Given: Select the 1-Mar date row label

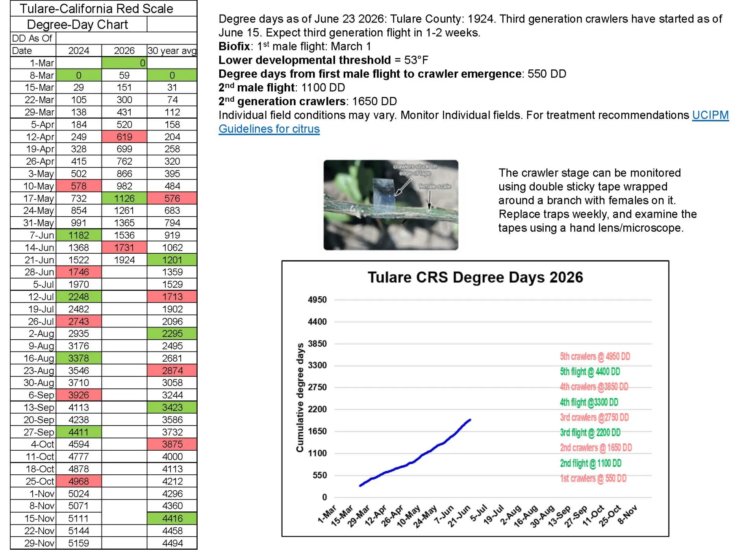Looking at the screenshot, I should (x=33, y=63).
